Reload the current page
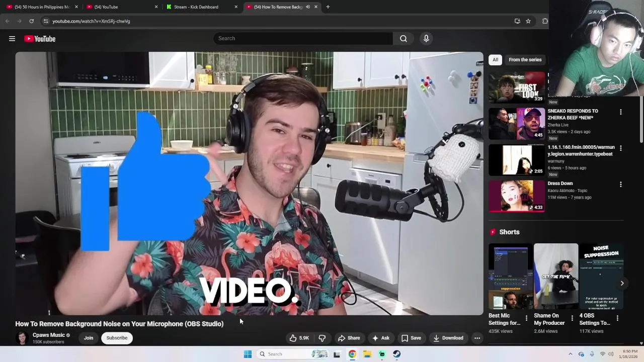 coord(31,21)
